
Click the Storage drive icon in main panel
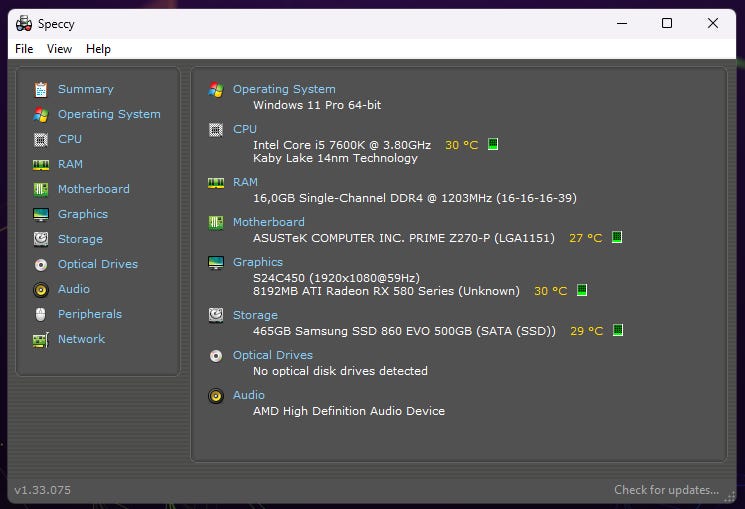point(216,315)
